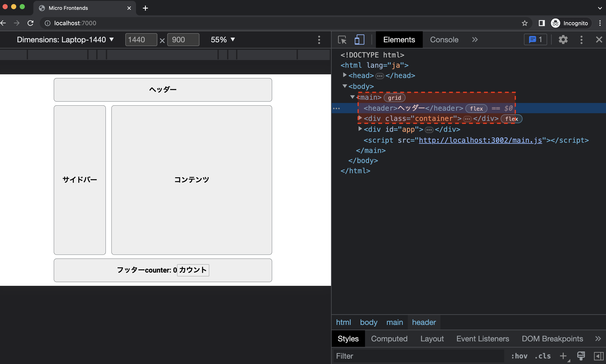This screenshot has height=364, width=606.
Task: Expand the head element node
Action: click(345, 75)
